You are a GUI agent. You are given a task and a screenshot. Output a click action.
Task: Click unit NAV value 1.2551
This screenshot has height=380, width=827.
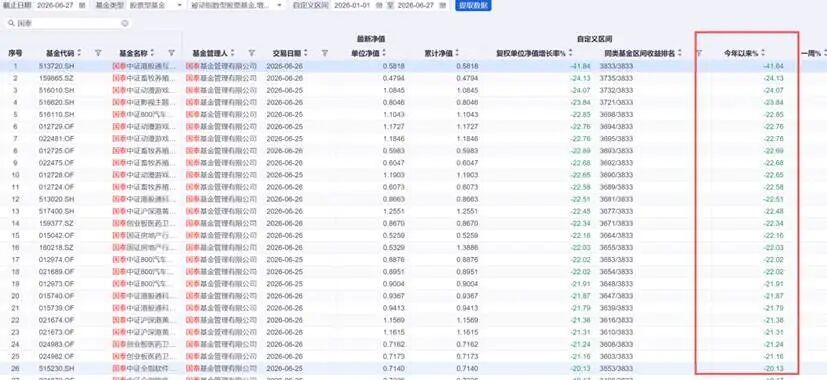click(394, 211)
